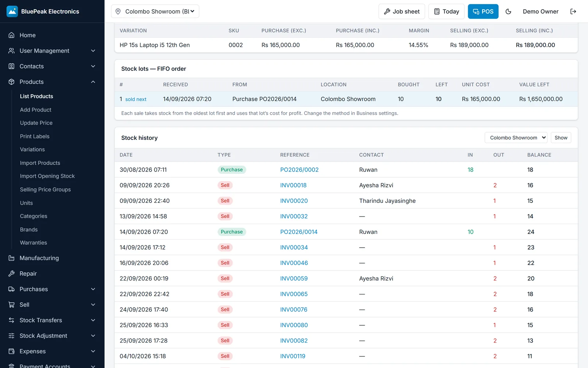
Task: Expand the Expenses menu chevron
Action: point(93,351)
